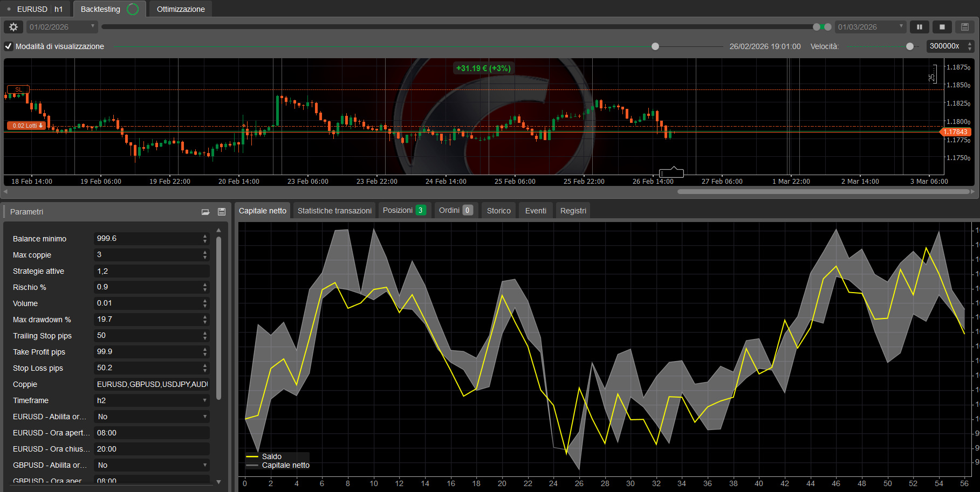
Task: Select the bookmark flag marker on the chart
Action: pyautogui.click(x=671, y=172)
